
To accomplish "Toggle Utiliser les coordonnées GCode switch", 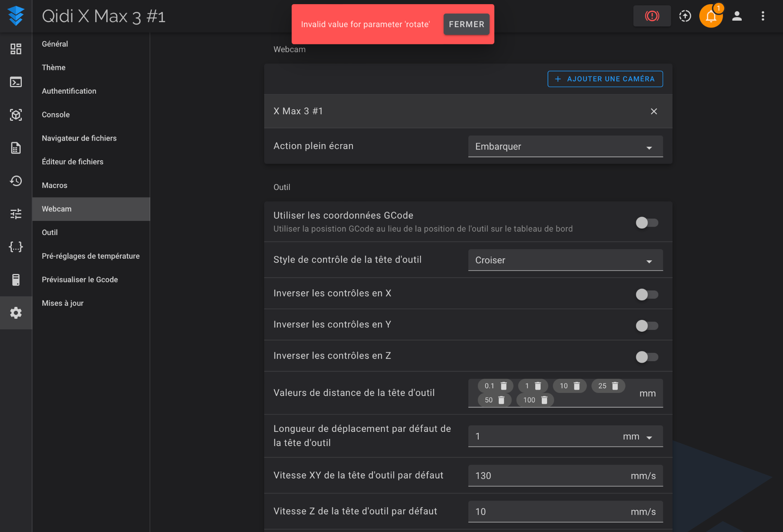I will coord(647,222).
